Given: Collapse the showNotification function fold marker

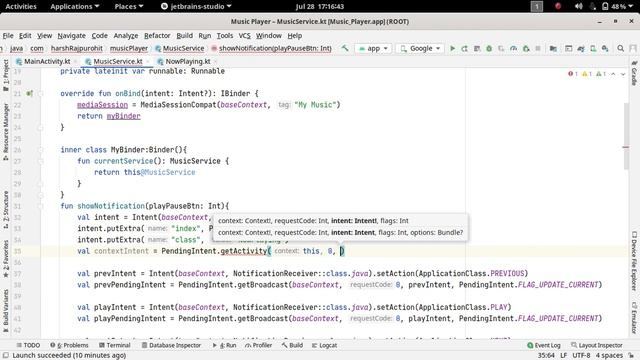Looking at the screenshot, I should point(40,206).
